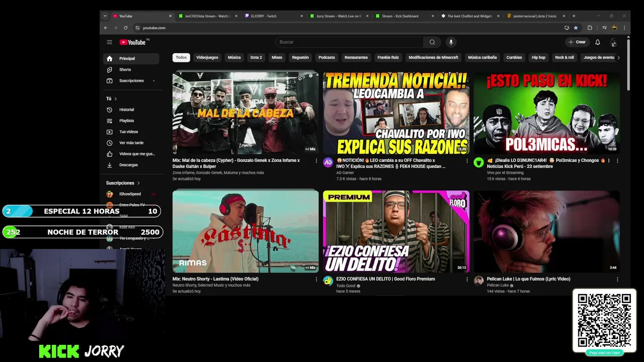This screenshot has width=644, height=362.
Task: Open Pelican Luke channel avatar
Action: 478,281
